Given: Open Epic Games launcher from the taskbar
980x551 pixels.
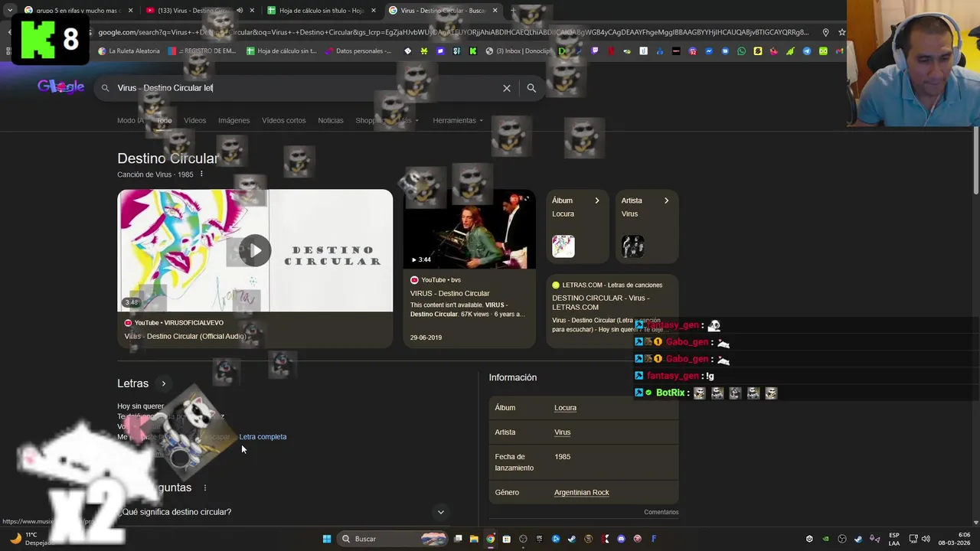Looking at the screenshot, I should (539, 539).
